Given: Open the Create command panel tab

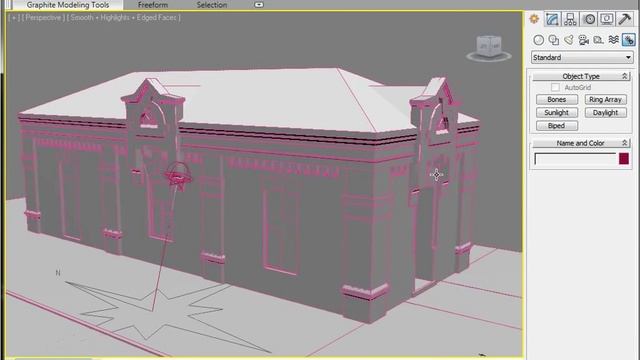Looking at the screenshot, I should click(534, 19).
